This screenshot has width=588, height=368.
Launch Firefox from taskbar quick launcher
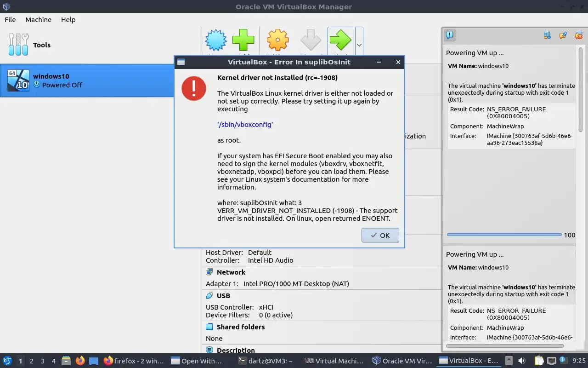click(x=80, y=361)
